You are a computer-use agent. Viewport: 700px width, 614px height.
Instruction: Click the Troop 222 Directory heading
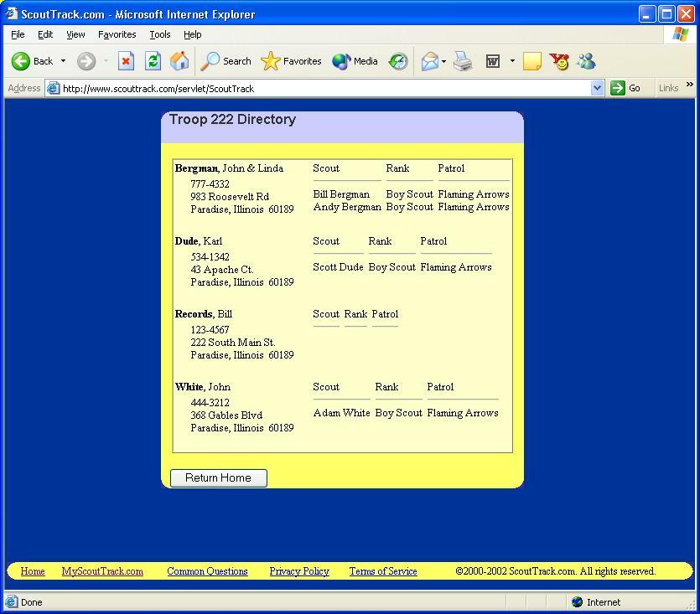[x=232, y=119]
